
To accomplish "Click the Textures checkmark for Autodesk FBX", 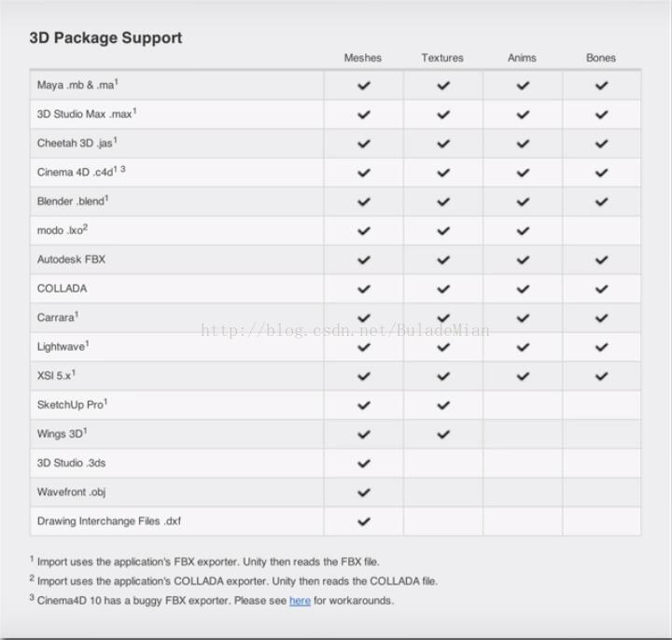I will [443, 260].
